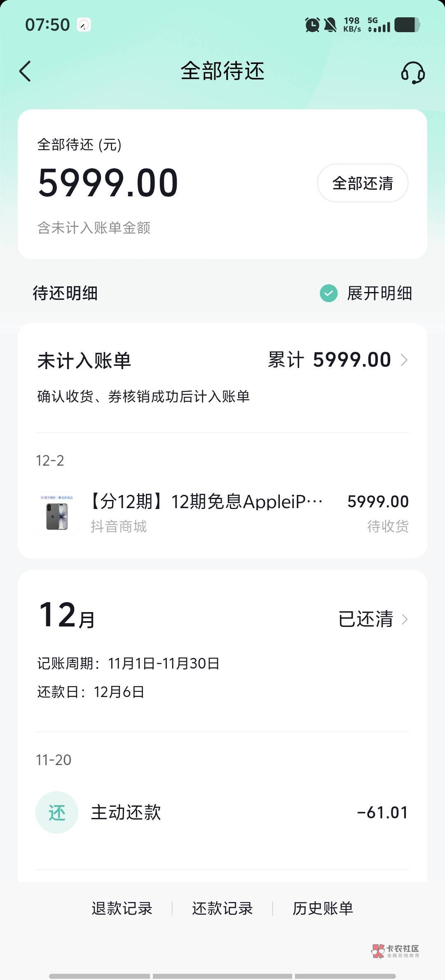Tap the 5999.00 total outstanding amount
Screen dimensions: 445x980
[x=108, y=183]
